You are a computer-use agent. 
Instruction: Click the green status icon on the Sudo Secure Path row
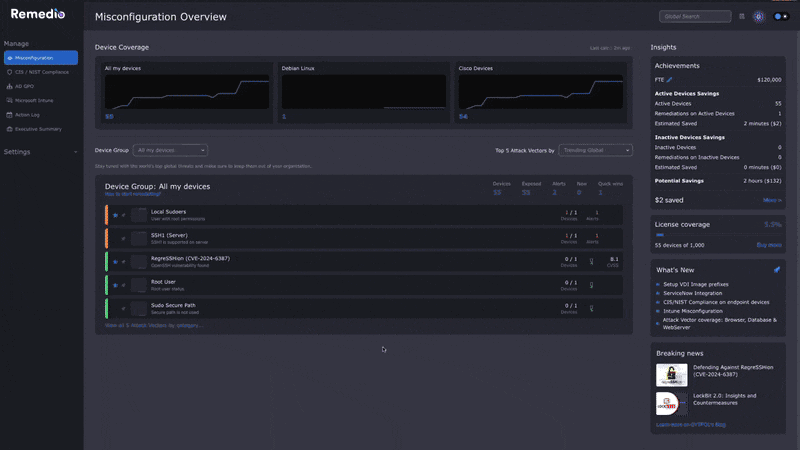[x=591, y=309]
